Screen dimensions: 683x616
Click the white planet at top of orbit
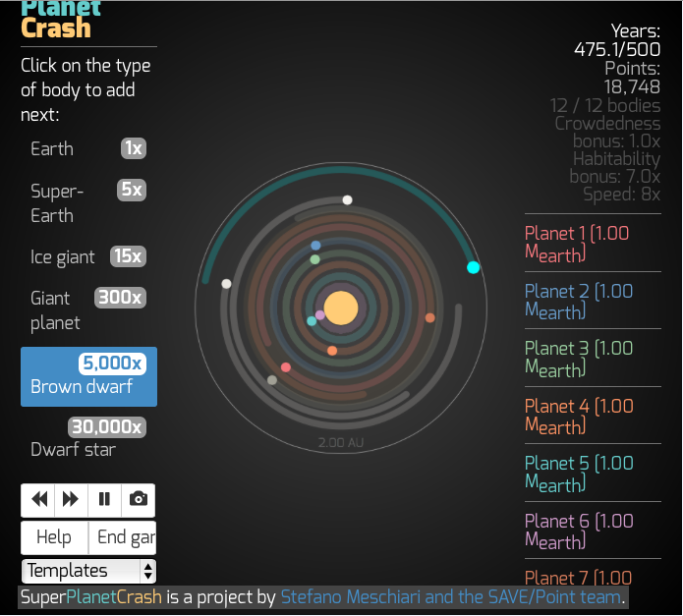pos(347,199)
